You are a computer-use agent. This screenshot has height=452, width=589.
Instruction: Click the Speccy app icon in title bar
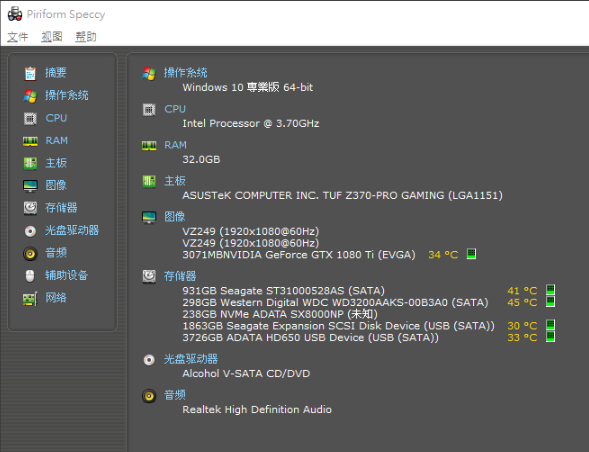pyautogui.click(x=15, y=14)
